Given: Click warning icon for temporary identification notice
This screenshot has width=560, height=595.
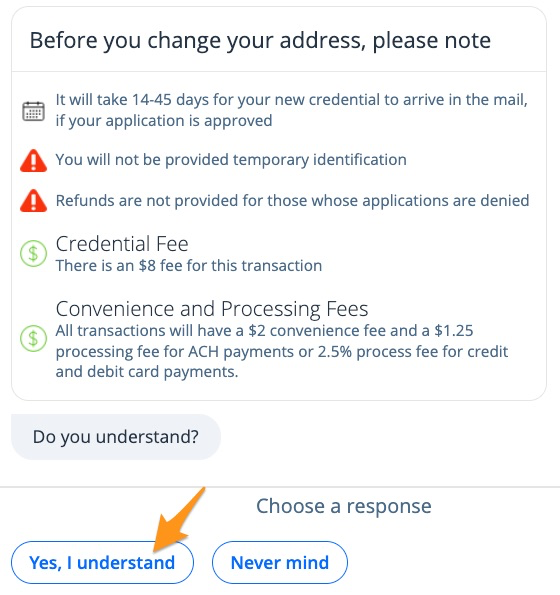Looking at the screenshot, I should pyautogui.click(x=33, y=161).
